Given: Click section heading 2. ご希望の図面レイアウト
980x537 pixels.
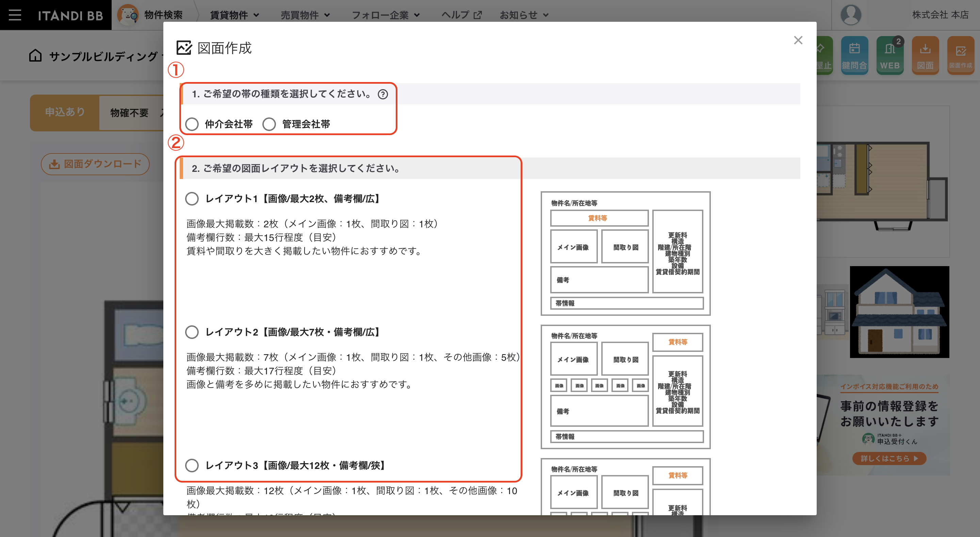Looking at the screenshot, I should click(x=296, y=168).
